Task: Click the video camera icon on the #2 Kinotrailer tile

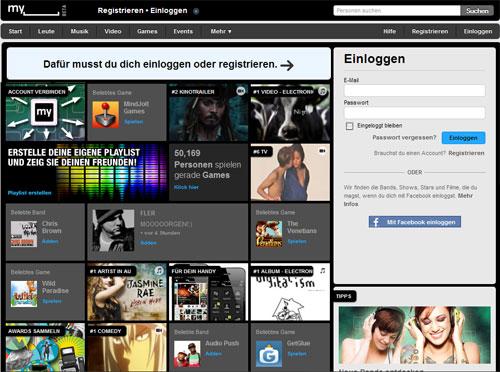Action: [x=241, y=91]
